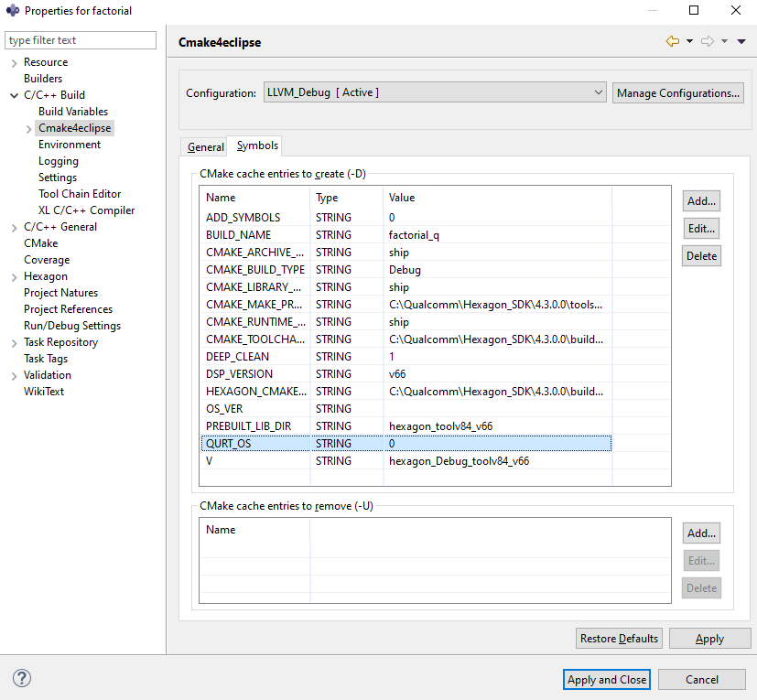
Task: Click the back navigation arrow icon
Action: coord(673,41)
